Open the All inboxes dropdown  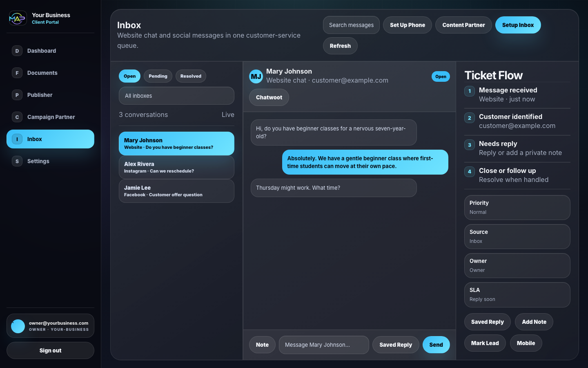[x=176, y=96]
